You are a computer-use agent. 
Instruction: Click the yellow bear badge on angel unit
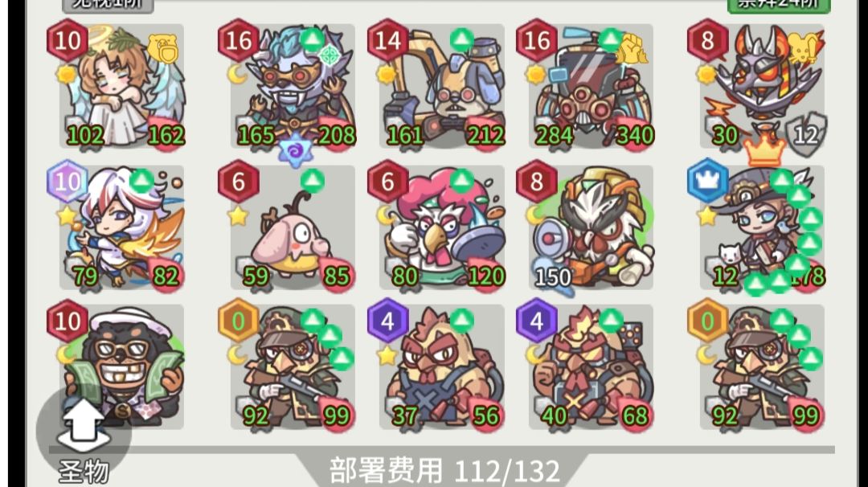pos(165,49)
